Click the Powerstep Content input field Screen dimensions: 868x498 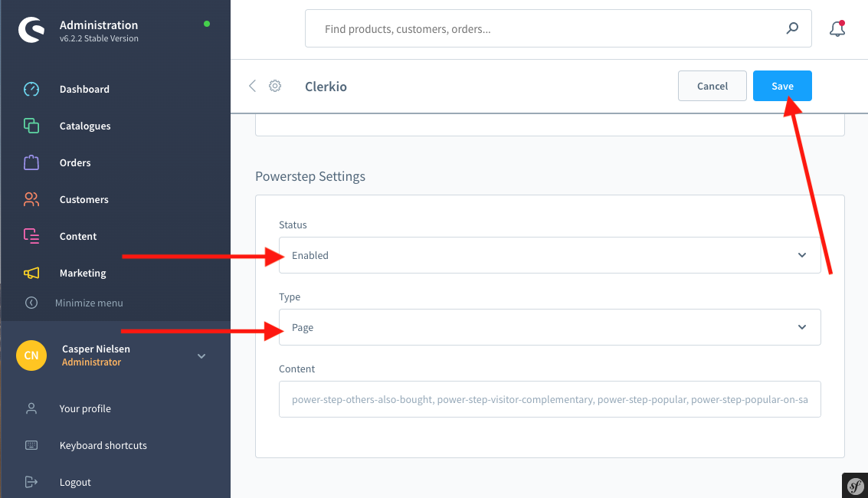tap(549, 399)
